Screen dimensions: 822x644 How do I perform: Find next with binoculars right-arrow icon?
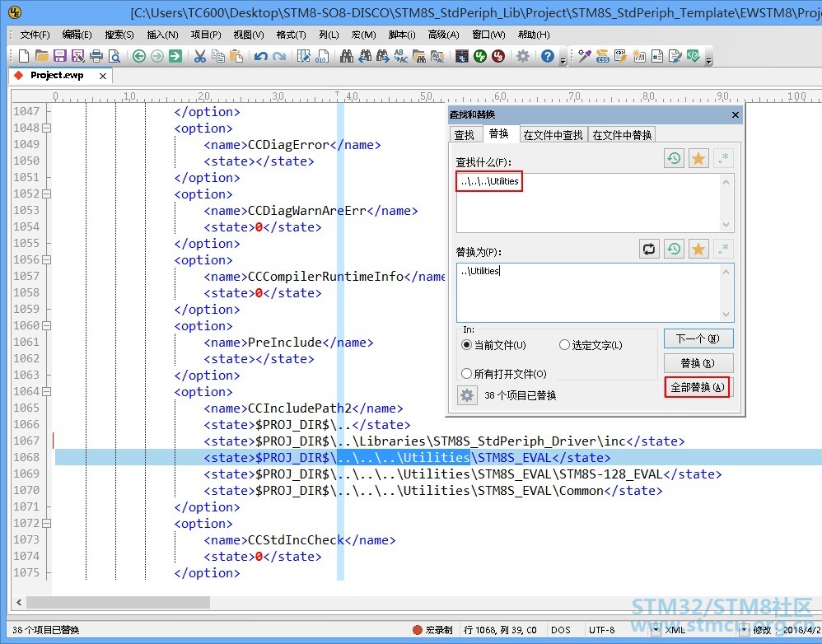tap(383, 56)
